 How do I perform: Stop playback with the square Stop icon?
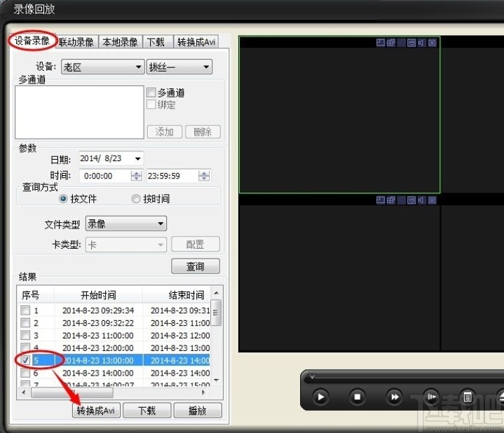click(x=357, y=397)
